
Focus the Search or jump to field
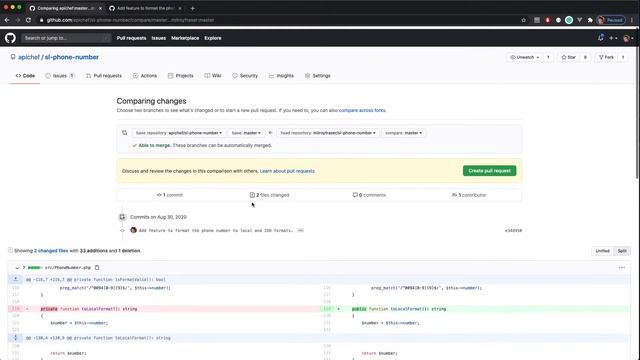point(66,38)
